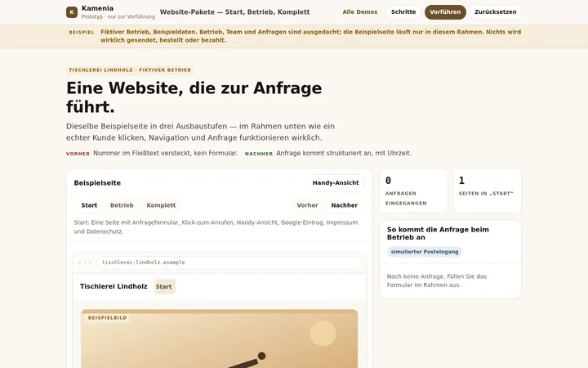Click the 'Tischlerei Lindholz · fiktiver Betrieb' tag
Viewport: 588px width, 368px height.
click(x=130, y=70)
